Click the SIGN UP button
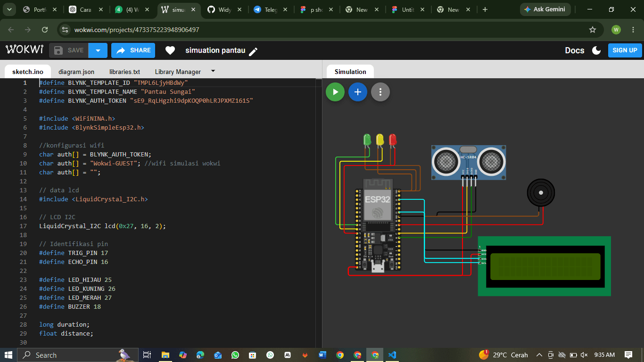Viewport: 644px width, 362px height. pyautogui.click(x=625, y=50)
